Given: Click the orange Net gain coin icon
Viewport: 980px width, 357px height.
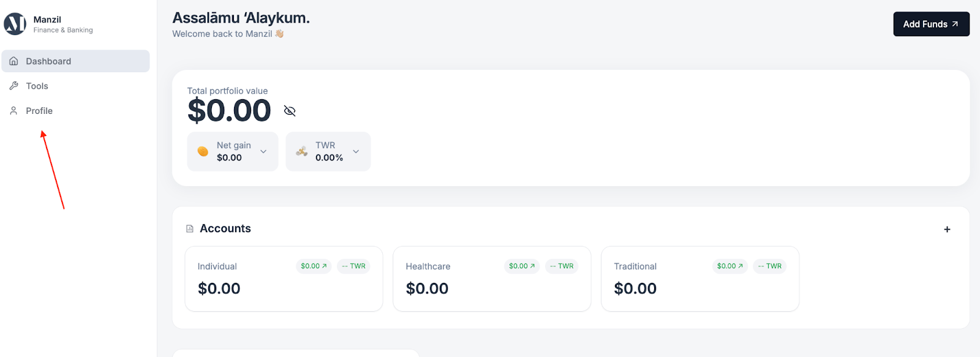Looking at the screenshot, I should 203,151.
